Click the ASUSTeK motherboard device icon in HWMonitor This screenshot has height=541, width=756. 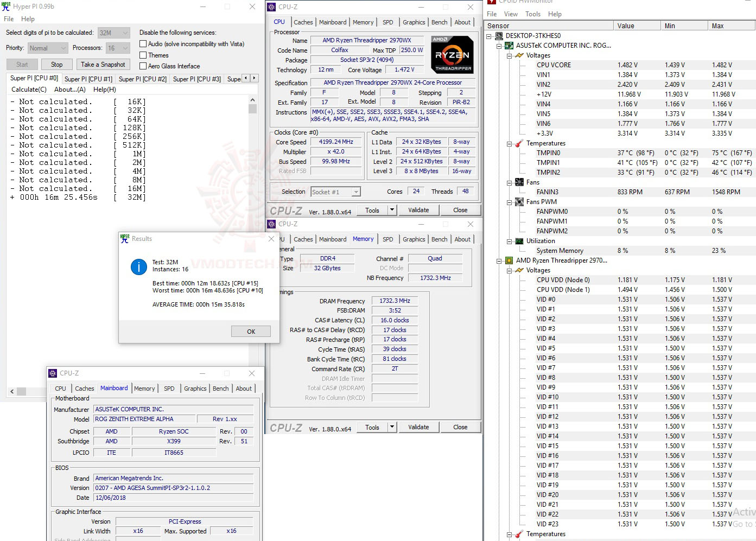click(x=509, y=46)
